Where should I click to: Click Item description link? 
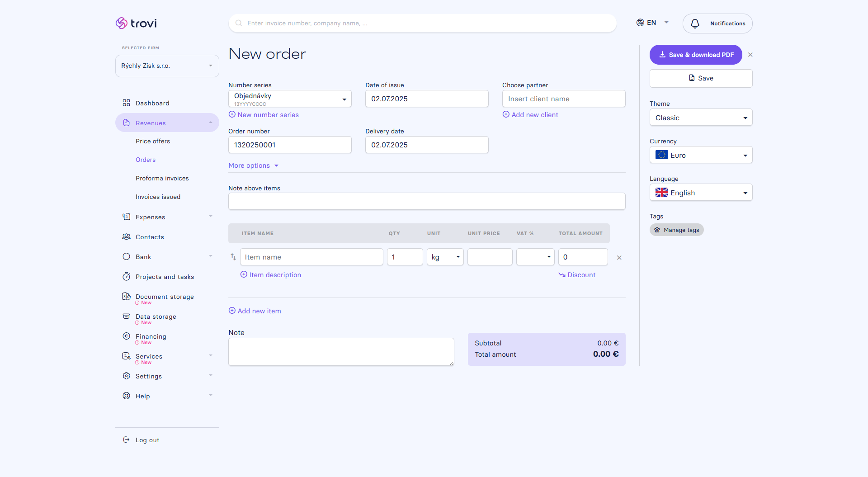coord(270,275)
